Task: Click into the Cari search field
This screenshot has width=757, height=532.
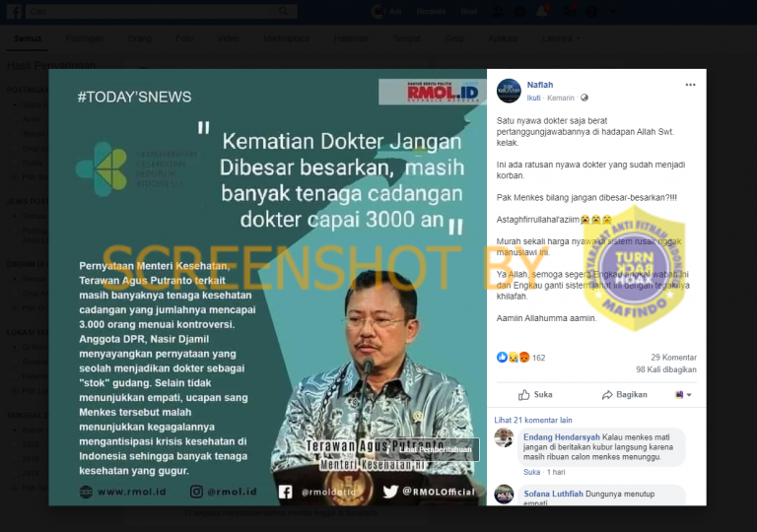Action: click(x=152, y=11)
